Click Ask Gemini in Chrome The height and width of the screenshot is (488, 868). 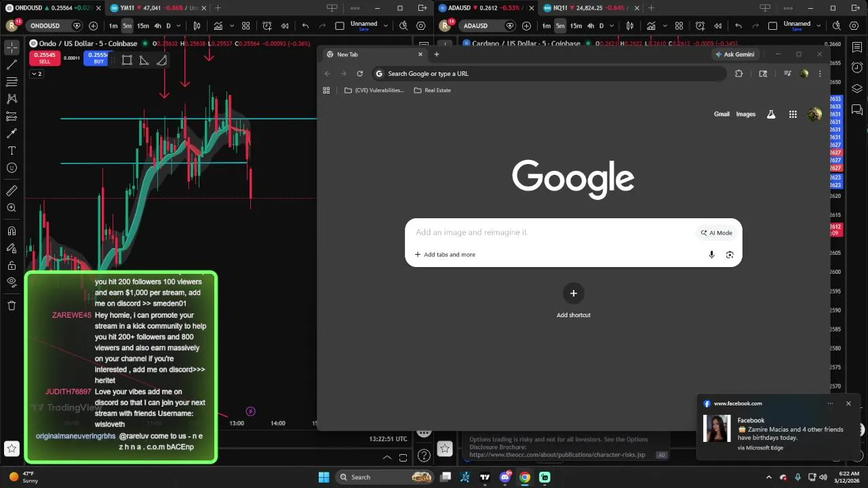(734, 54)
